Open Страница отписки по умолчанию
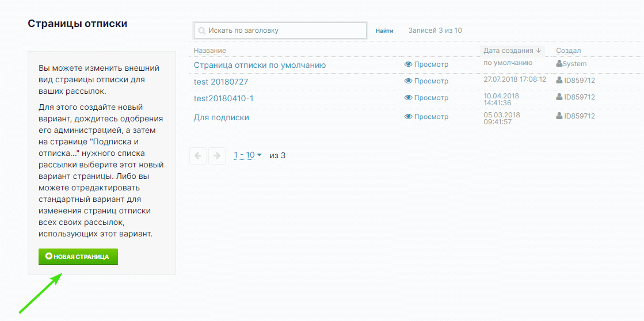The image size is (644, 321). [x=260, y=65]
